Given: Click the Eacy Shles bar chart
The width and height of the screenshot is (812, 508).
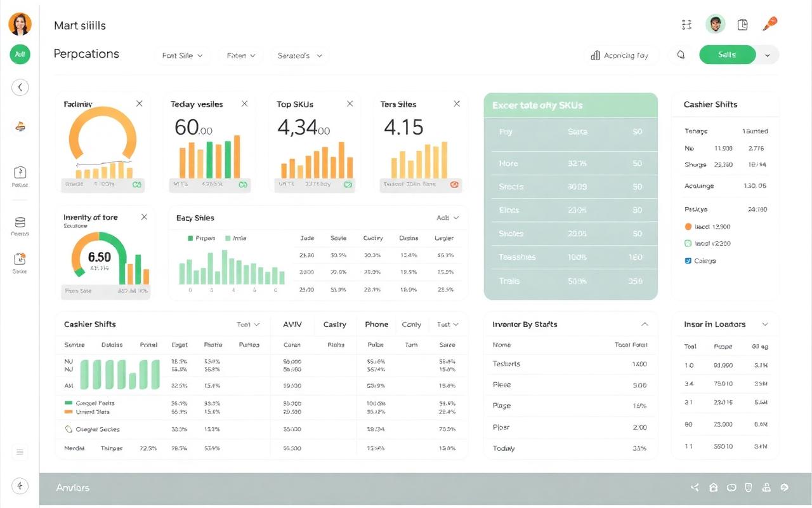Looking at the screenshot, I should pos(232,267).
